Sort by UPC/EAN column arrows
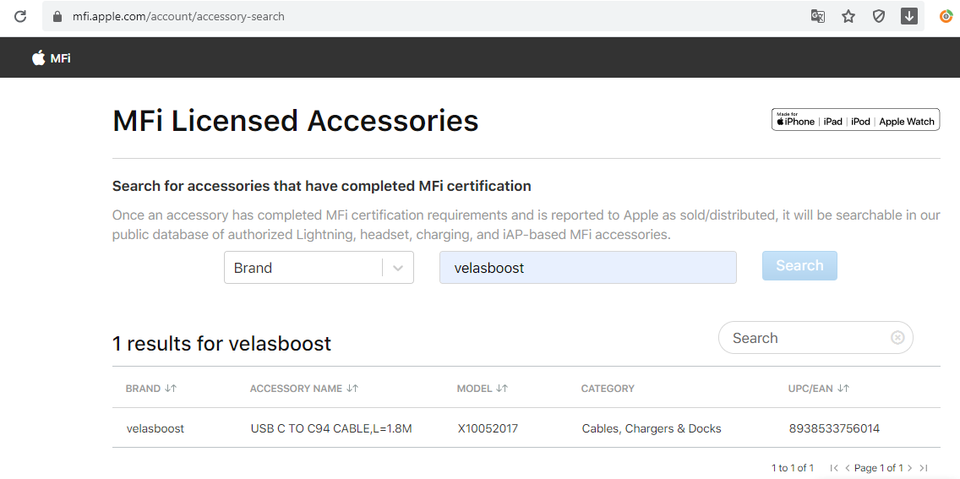The height and width of the screenshot is (479, 960). tap(843, 388)
